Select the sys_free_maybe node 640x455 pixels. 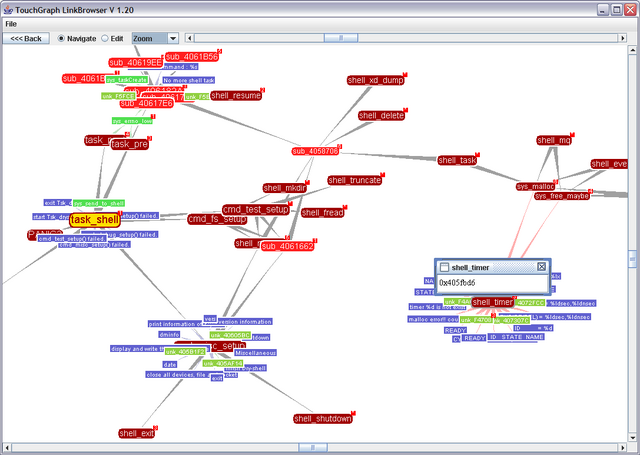[562, 196]
